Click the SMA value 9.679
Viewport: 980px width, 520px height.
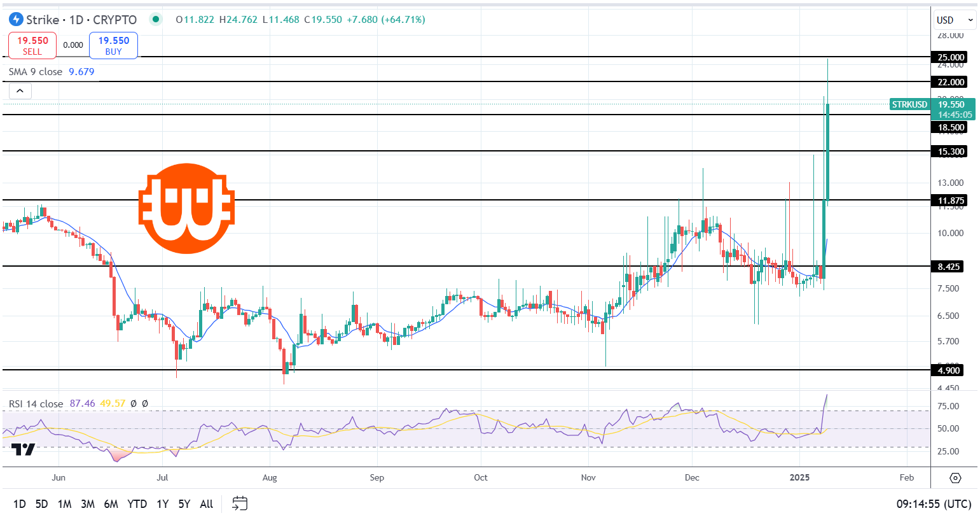(x=81, y=72)
